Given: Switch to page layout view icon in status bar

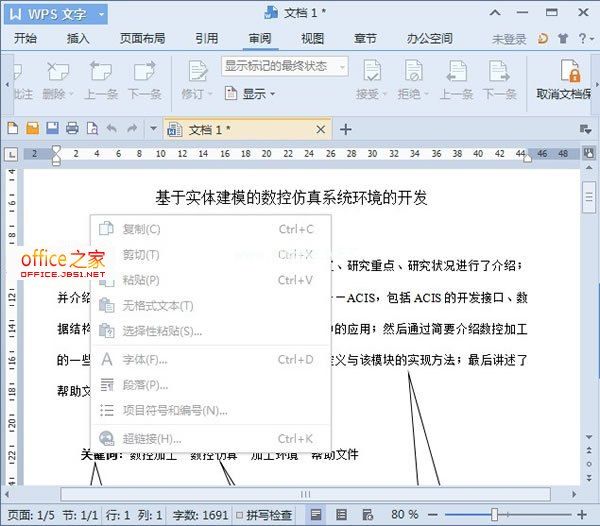Looking at the screenshot, I should [x=316, y=514].
